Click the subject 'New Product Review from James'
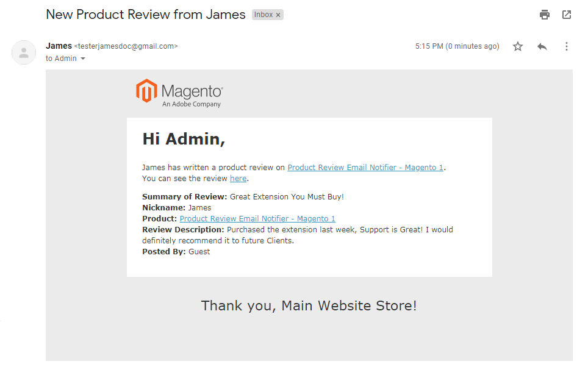Viewport: 588px width, 375px height. [146, 15]
